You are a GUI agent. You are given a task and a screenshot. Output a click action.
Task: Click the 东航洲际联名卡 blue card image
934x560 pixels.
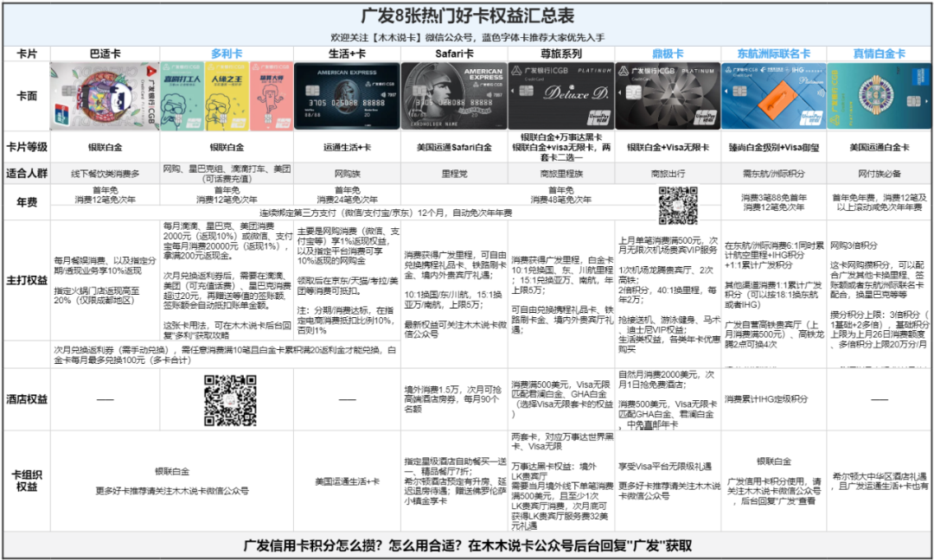[774, 97]
